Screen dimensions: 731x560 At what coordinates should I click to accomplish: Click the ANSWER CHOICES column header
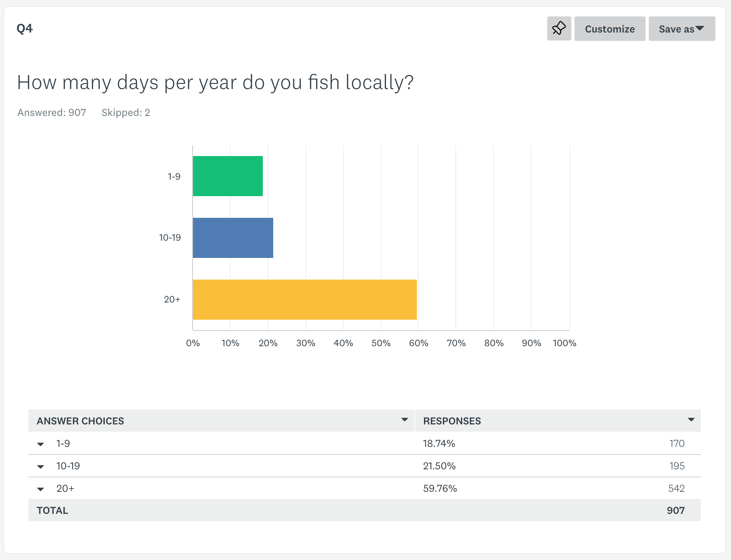coord(80,421)
